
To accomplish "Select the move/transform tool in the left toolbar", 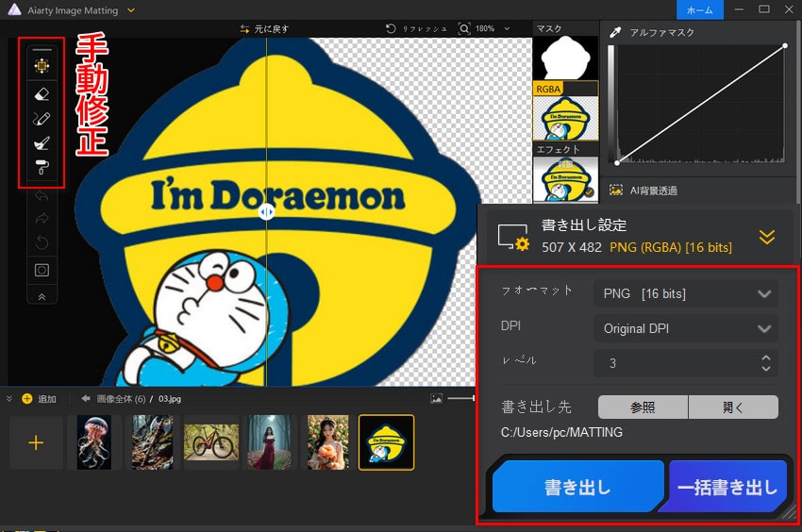I will click(42, 65).
